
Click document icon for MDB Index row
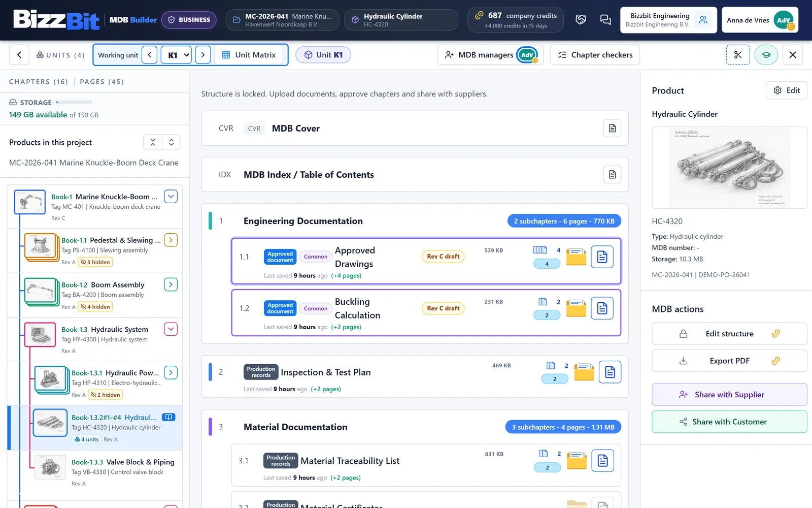pyautogui.click(x=613, y=174)
